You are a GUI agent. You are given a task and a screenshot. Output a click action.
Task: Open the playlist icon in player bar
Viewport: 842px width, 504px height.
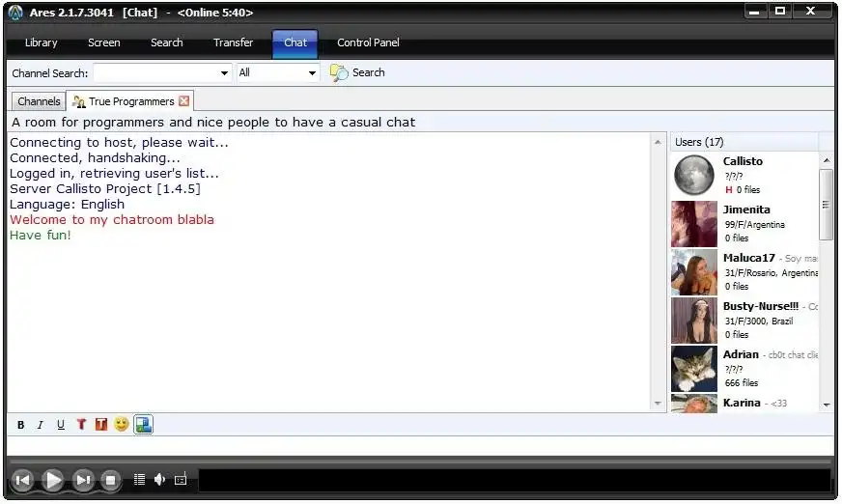point(140,479)
